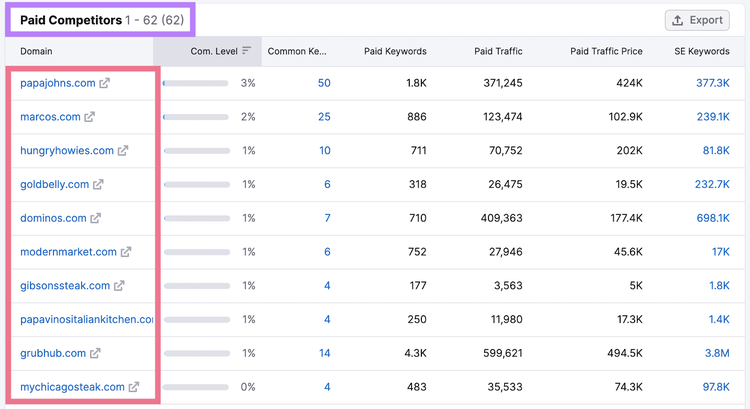Screen dimensions: 750x409
Task: Open the goldbelly.com domain link
Action: 55,184
